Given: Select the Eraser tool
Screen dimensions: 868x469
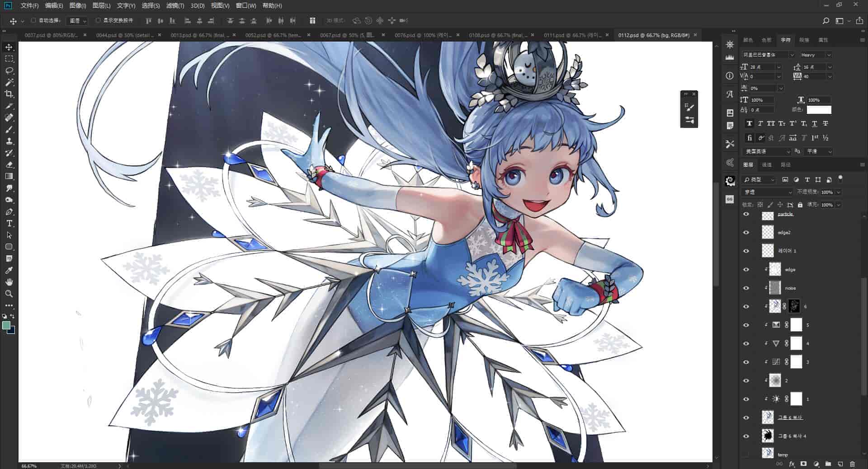Looking at the screenshot, I should pyautogui.click(x=9, y=164).
